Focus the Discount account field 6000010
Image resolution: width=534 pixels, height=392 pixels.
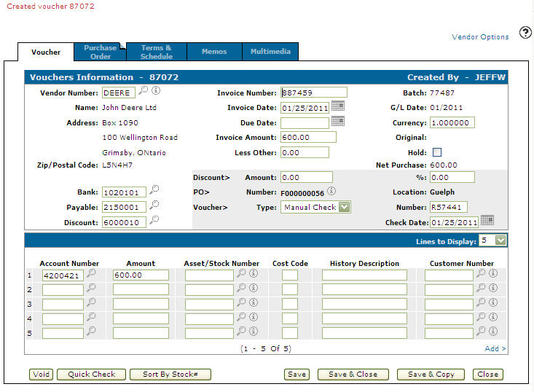tap(124, 222)
